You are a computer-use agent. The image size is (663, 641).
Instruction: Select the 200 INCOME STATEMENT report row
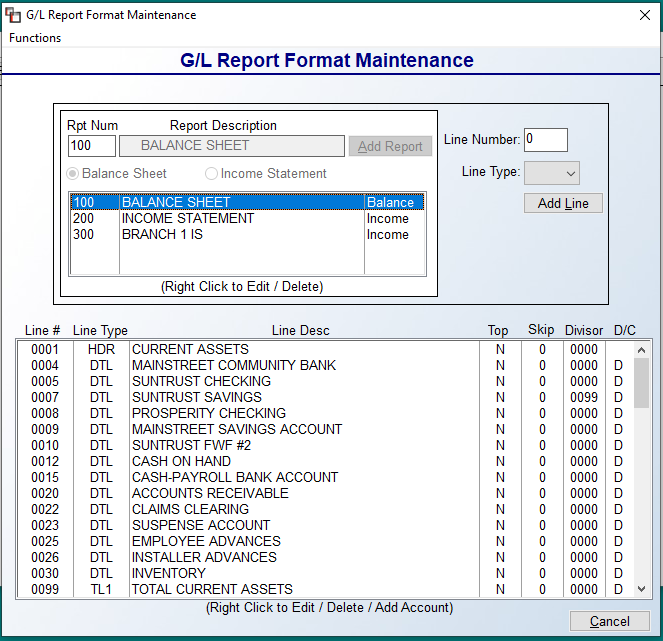pyautogui.click(x=247, y=219)
